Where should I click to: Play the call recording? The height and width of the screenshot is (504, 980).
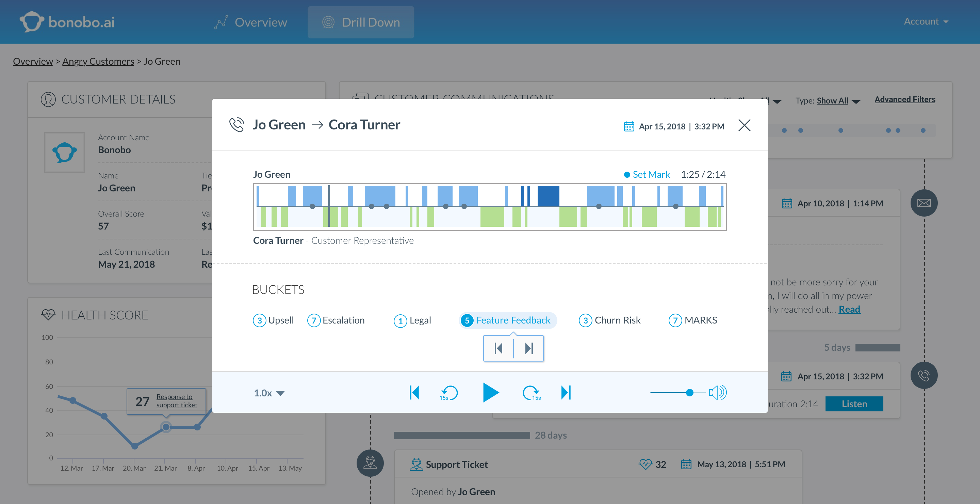pyautogui.click(x=490, y=392)
